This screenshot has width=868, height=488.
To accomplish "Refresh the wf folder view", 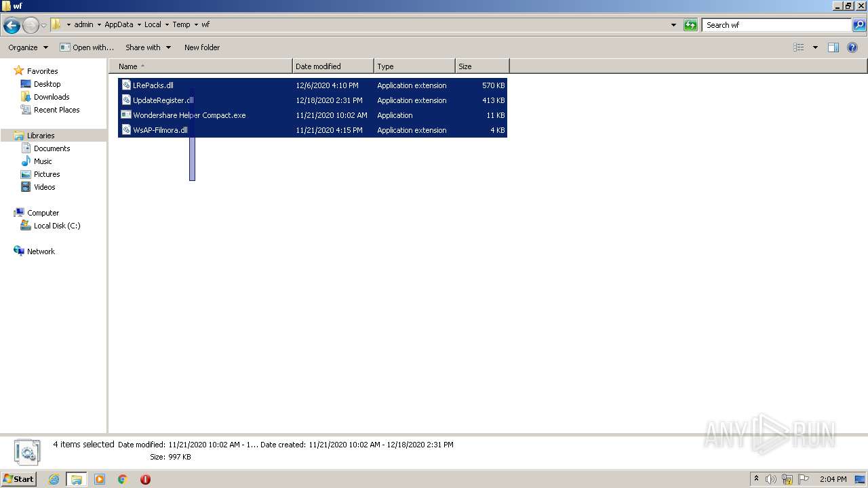I will (x=690, y=25).
